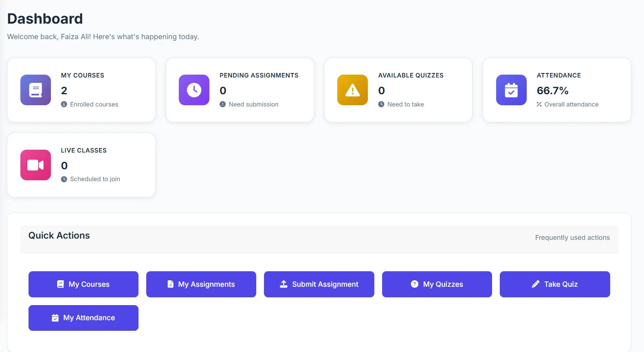The height and width of the screenshot is (352, 644).
Task: Open the My Courses quick action button
Action: [x=84, y=284]
